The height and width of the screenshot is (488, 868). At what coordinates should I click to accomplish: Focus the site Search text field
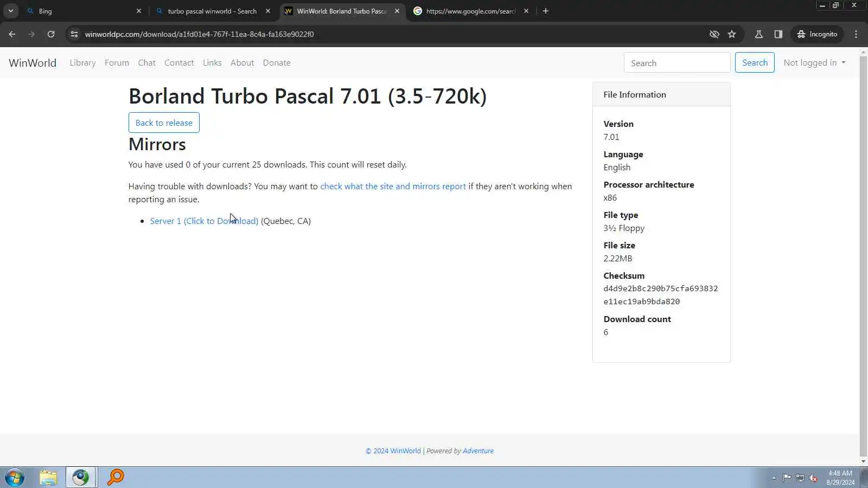click(677, 63)
